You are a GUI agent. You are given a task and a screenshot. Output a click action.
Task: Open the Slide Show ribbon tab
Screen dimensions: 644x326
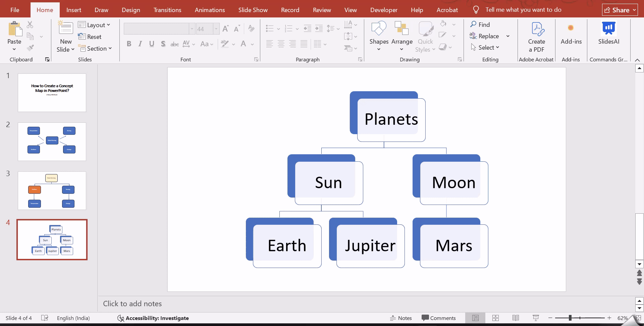(x=253, y=10)
